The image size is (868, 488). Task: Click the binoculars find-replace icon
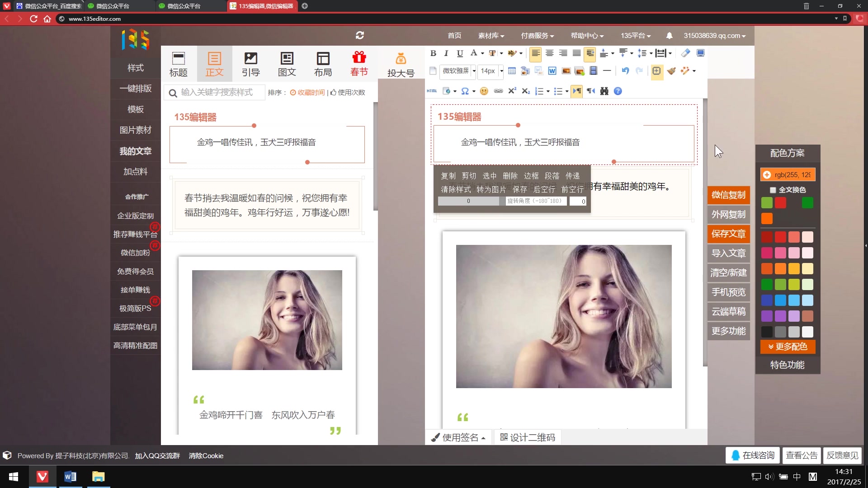point(604,91)
